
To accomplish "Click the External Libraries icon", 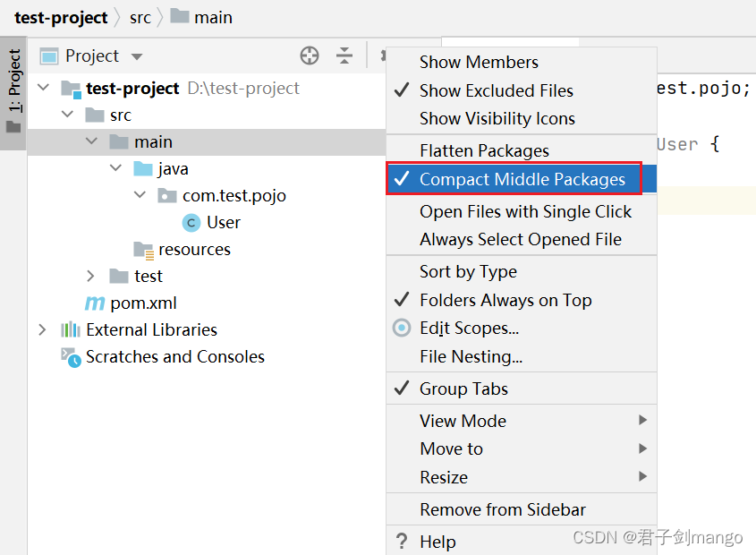I will pos(71,330).
